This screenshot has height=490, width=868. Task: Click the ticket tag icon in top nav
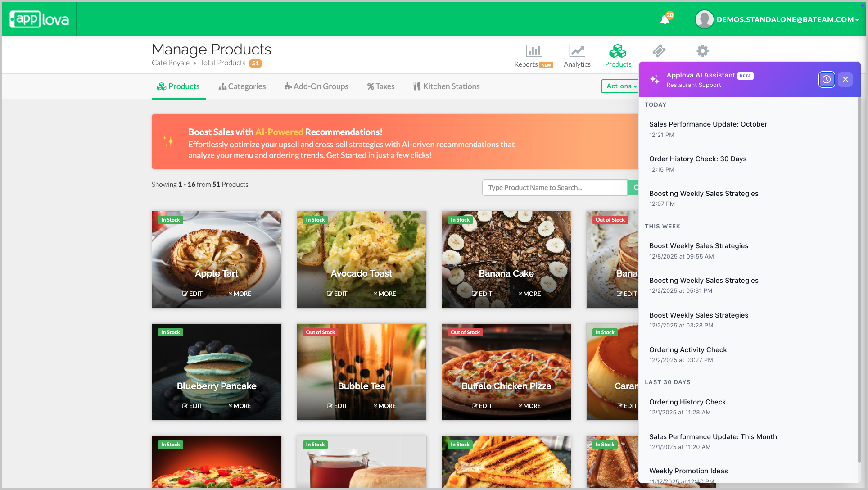659,51
